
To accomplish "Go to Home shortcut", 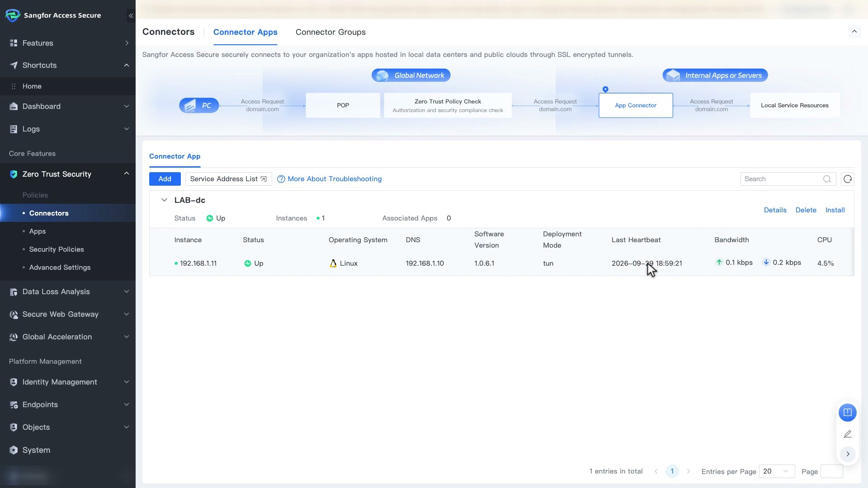I will coord(32,86).
